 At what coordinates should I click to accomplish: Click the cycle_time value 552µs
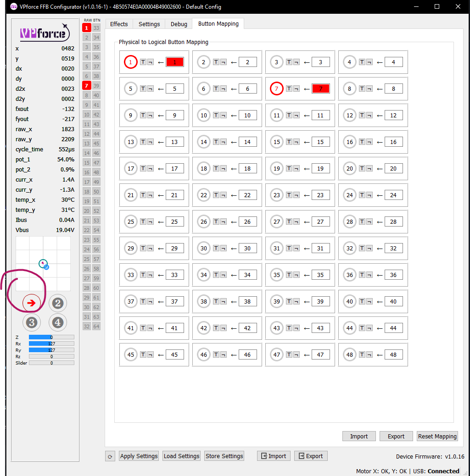[x=67, y=149]
